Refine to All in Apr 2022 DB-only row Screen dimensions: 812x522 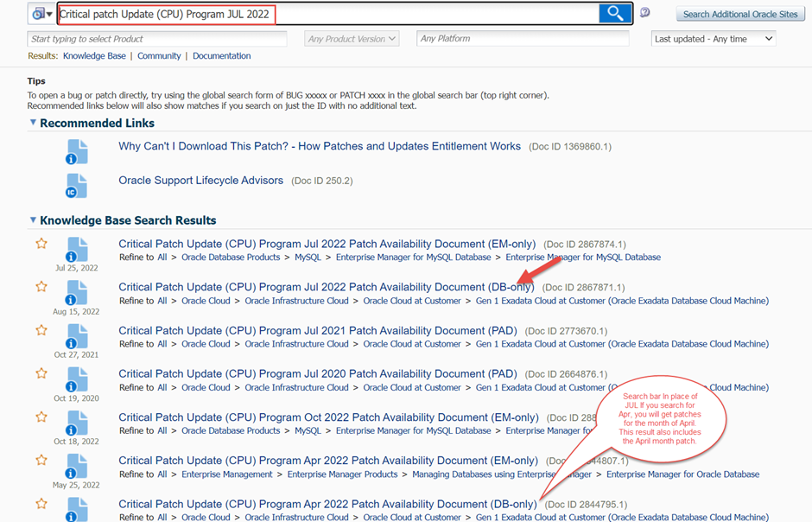162,518
